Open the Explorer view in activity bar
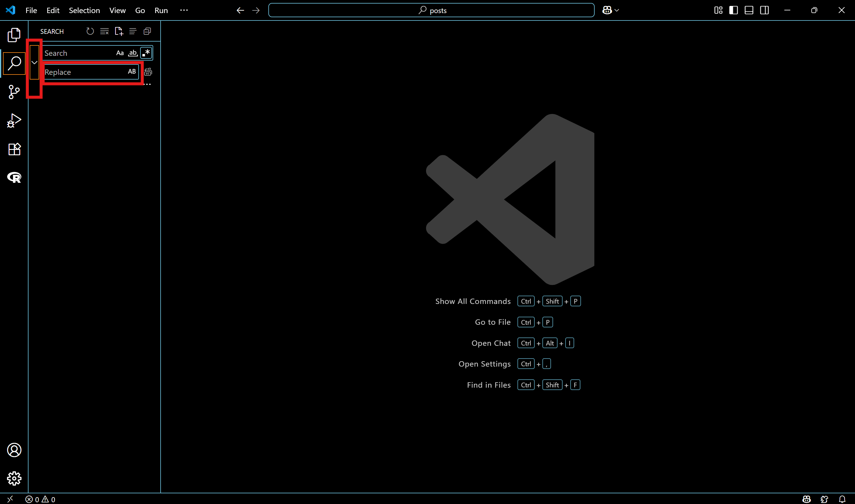The width and height of the screenshot is (855, 504). [x=14, y=35]
